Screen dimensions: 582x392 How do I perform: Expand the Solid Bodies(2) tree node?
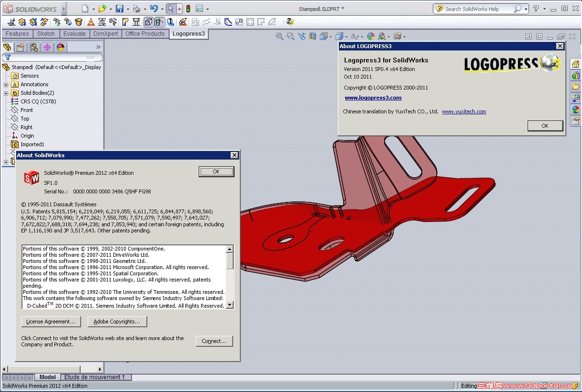coord(6,93)
